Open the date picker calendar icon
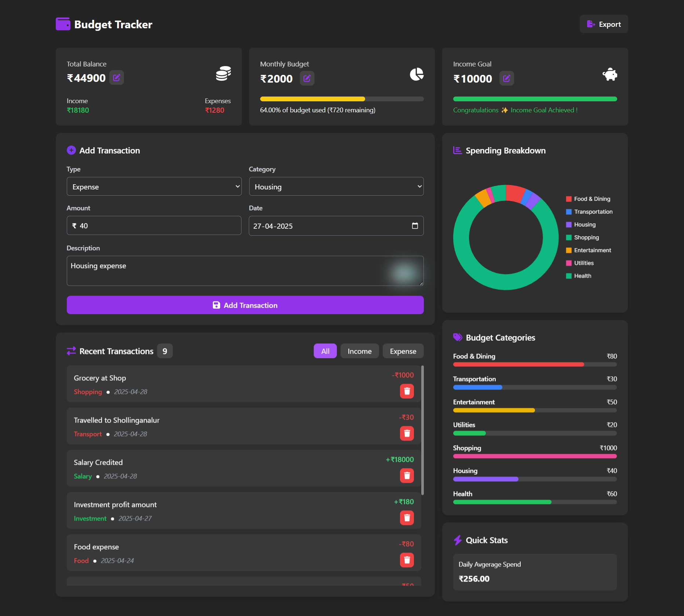Screen dimensions: 684x616 click(x=415, y=226)
